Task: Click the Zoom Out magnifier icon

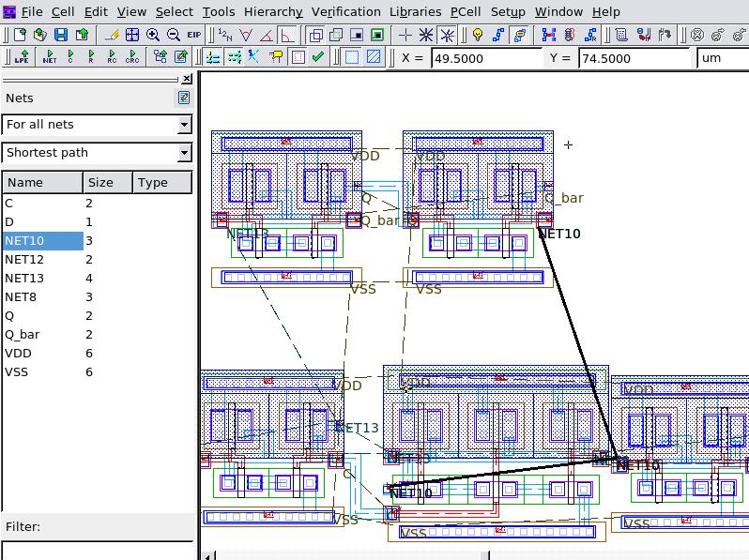Action: (173, 35)
